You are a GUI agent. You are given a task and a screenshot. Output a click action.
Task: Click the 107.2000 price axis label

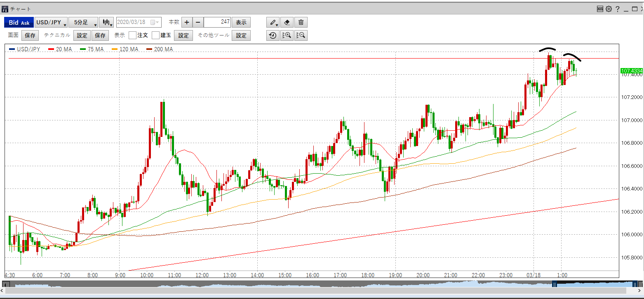coord(631,97)
